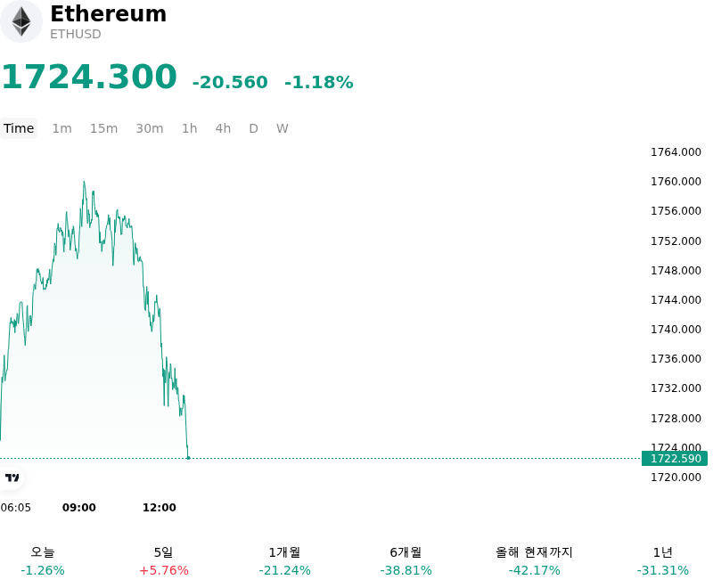The image size is (713, 588).
Task: Select the 1h chart interval
Action: pyautogui.click(x=190, y=128)
